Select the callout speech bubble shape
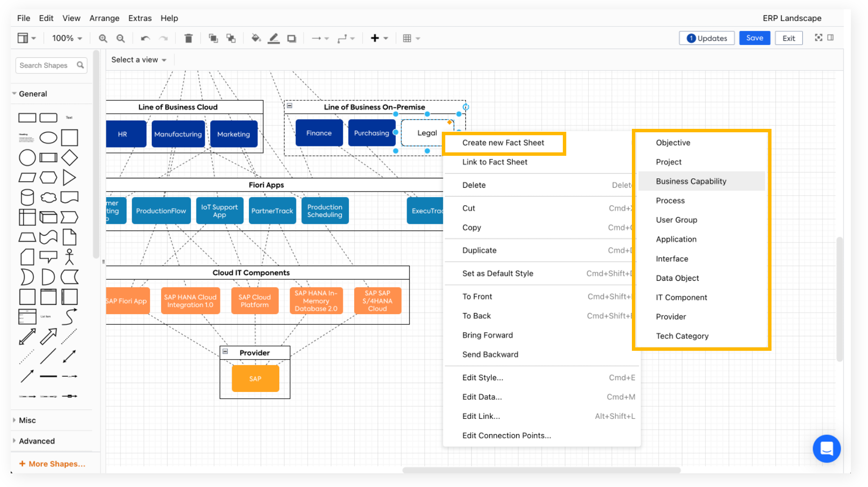This screenshot has height=487, width=868. pos(48,257)
